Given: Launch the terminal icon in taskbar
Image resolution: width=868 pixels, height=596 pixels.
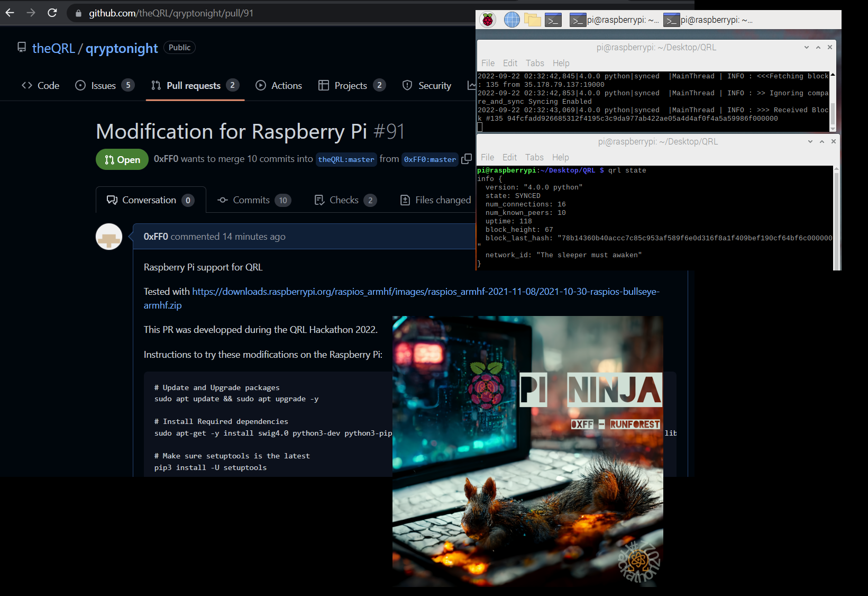Looking at the screenshot, I should click(553, 20).
